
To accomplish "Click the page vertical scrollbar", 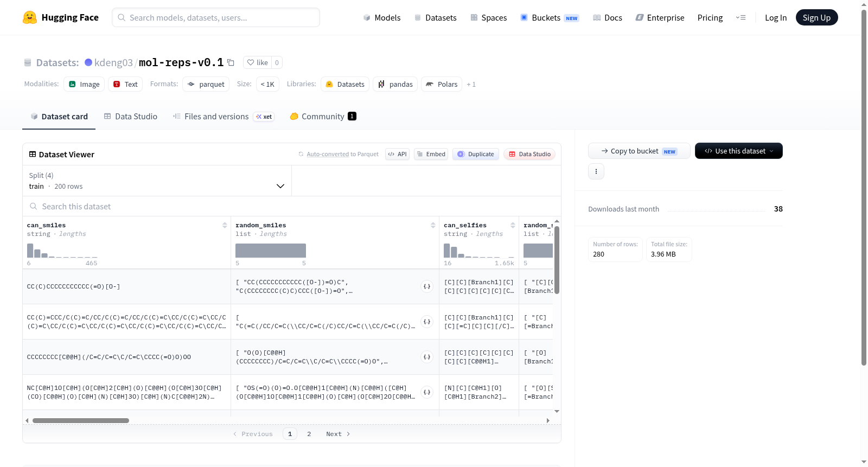I will [x=864, y=187].
